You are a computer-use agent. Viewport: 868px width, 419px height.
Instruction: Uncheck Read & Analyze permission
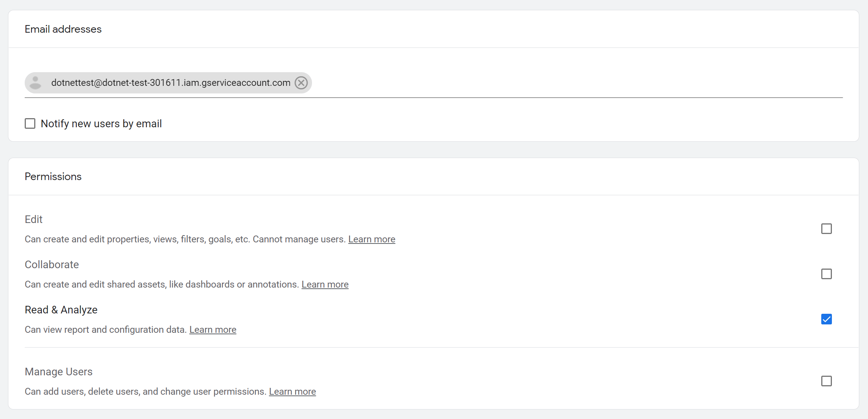coord(826,319)
